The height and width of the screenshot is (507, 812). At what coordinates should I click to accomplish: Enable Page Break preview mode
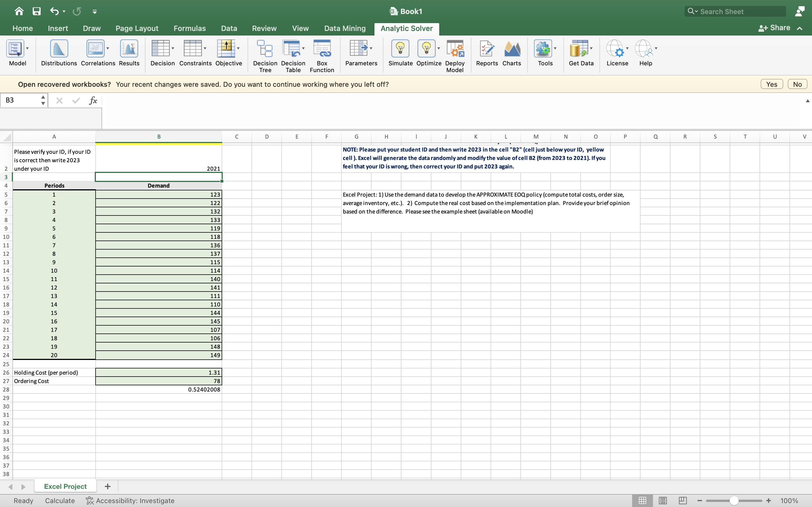[x=683, y=500]
